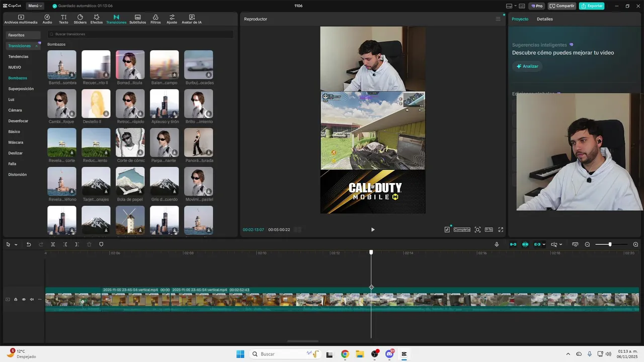Open the Avatar de IA tab

tap(192, 19)
